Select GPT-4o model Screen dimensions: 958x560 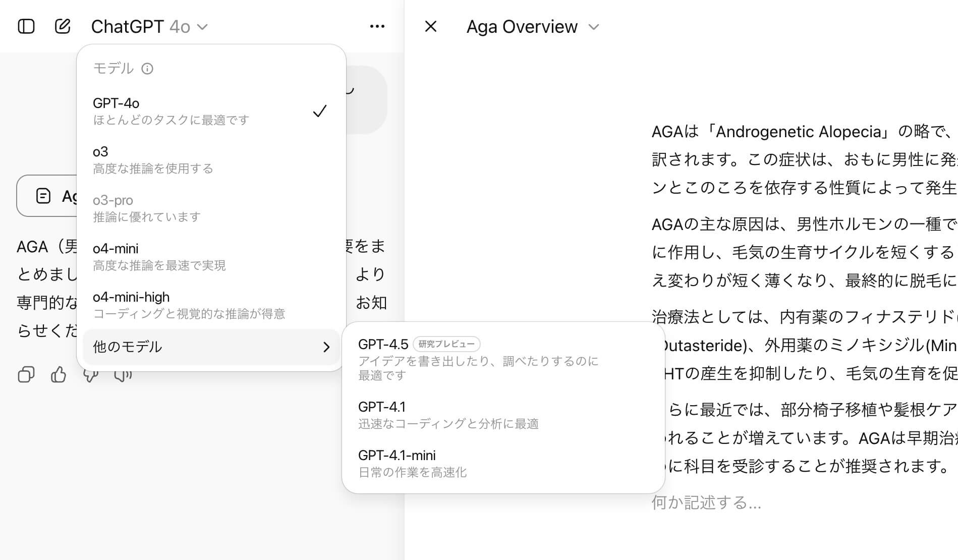tap(211, 111)
